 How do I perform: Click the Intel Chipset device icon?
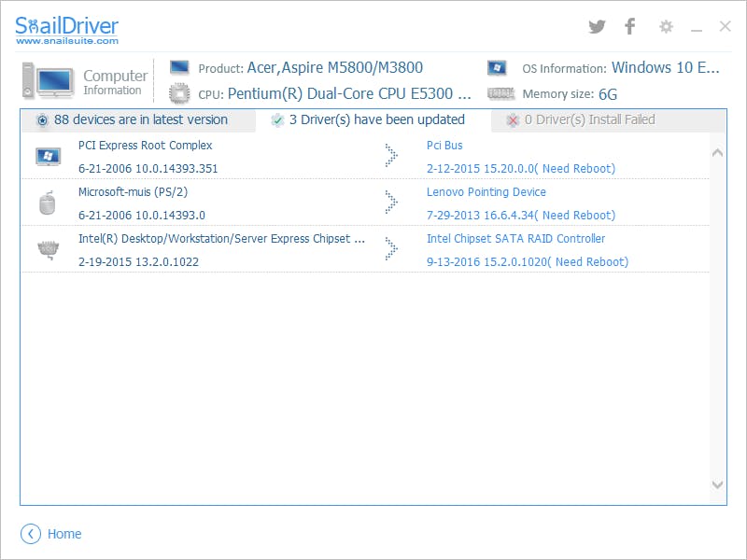pyautogui.click(x=49, y=250)
